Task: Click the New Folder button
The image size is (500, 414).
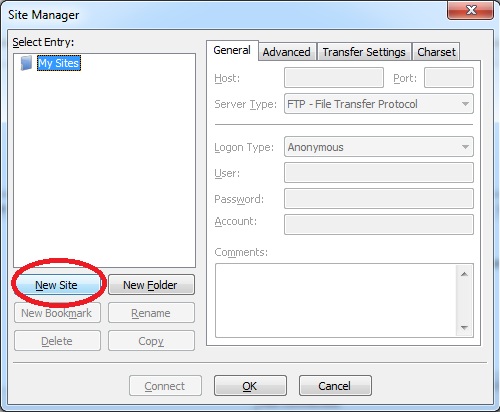Action: (151, 285)
